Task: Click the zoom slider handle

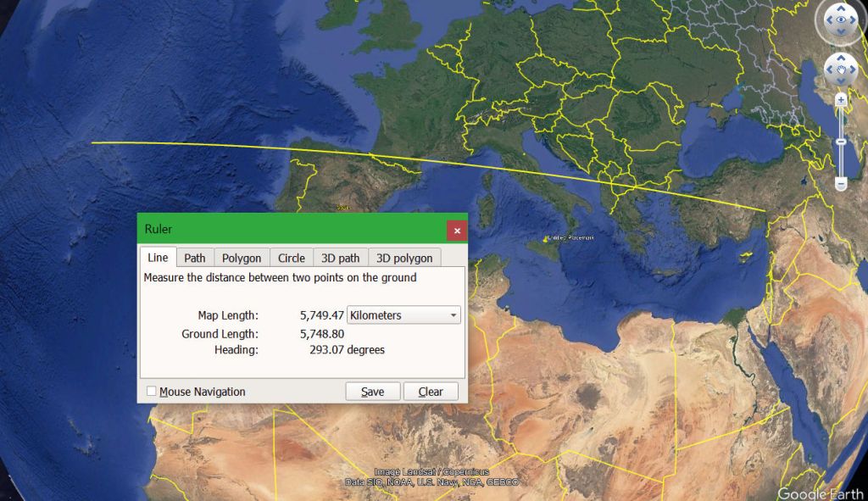Action: (841, 142)
